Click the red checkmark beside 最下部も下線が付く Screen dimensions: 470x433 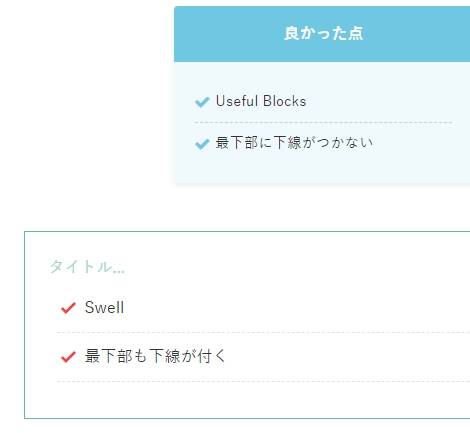68,357
